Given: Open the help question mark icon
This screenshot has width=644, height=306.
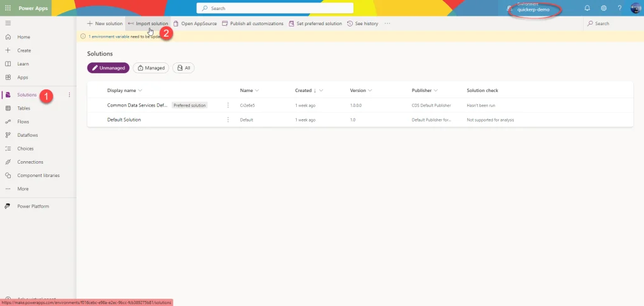Looking at the screenshot, I should (619, 8).
